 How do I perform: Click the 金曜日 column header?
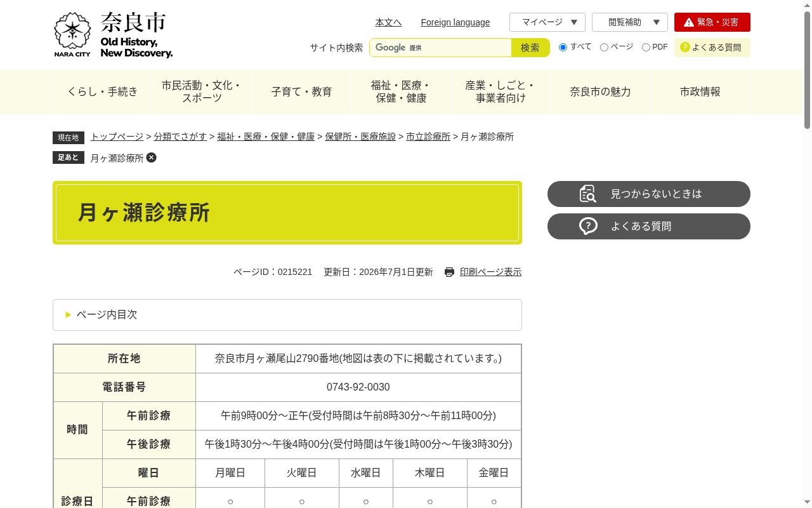[494, 473]
